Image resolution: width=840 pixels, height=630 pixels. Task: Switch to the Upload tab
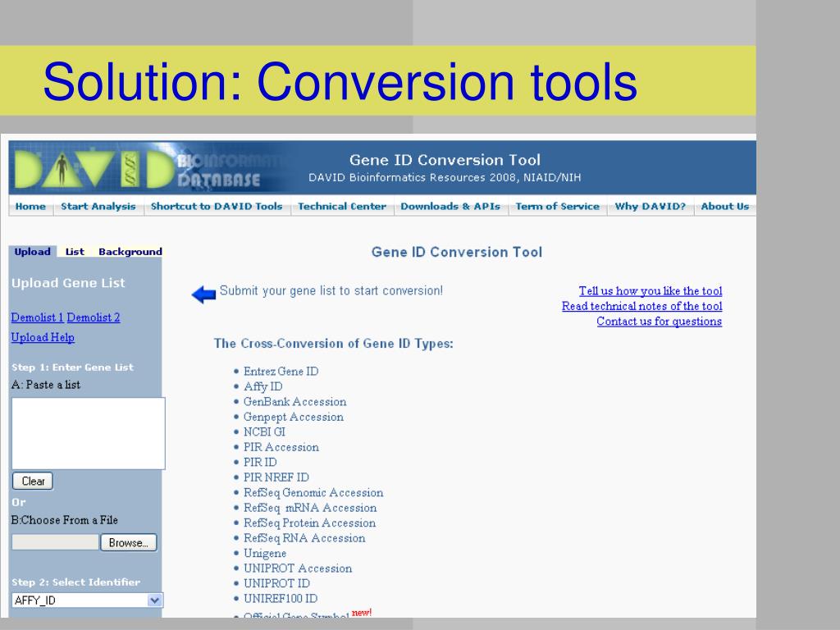click(33, 252)
